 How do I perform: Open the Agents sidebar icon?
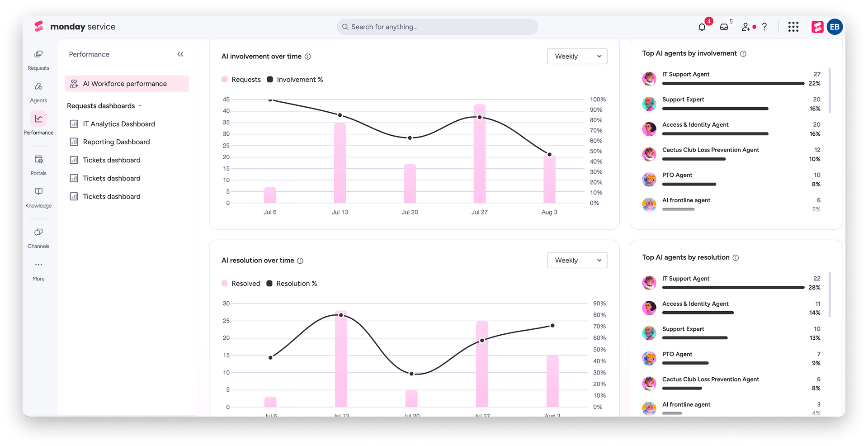click(38, 93)
